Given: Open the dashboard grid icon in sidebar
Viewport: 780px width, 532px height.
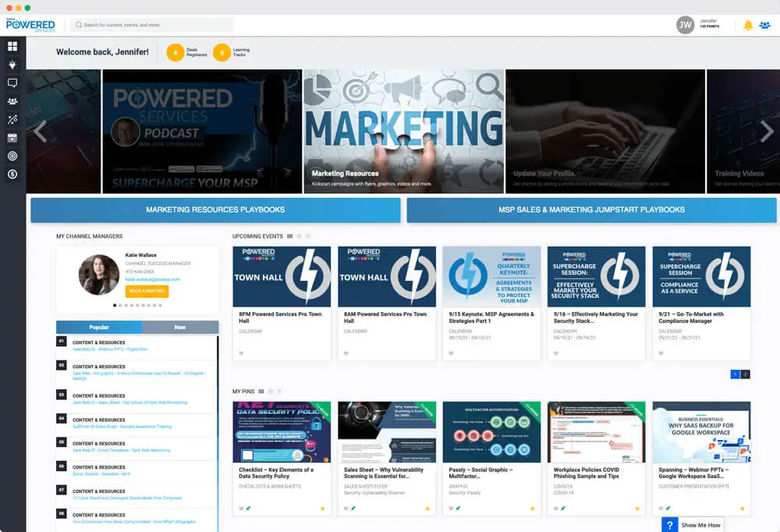Looking at the screenshot, I should 12,47.
